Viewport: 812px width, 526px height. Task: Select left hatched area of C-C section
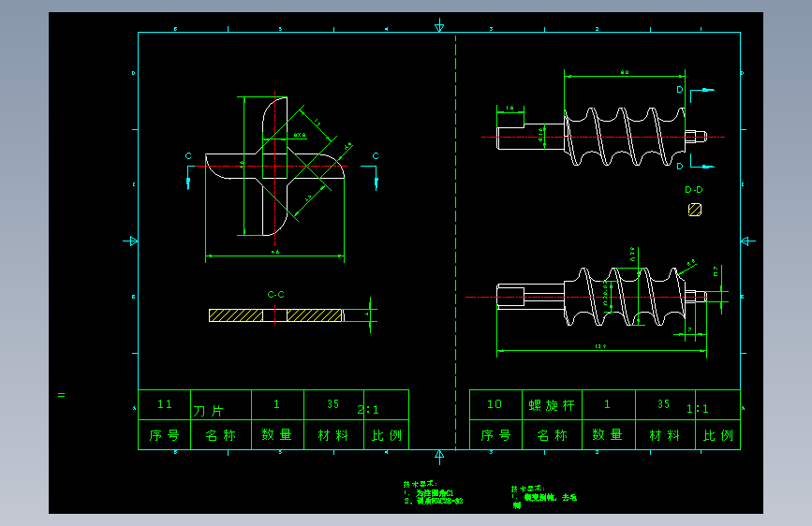(x=236, y=315)
